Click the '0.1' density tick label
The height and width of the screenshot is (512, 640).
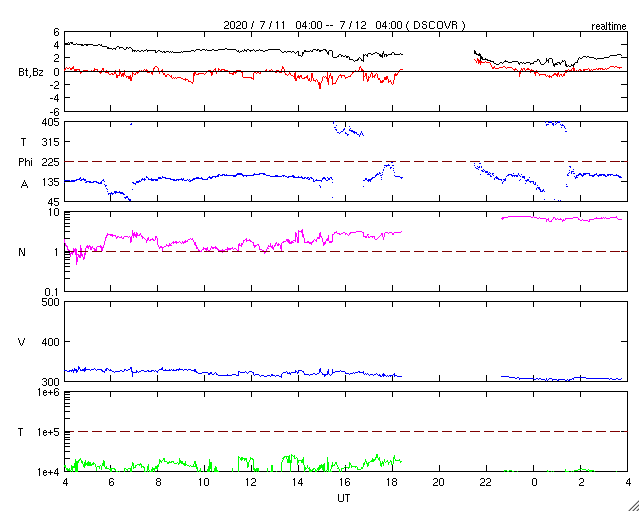click(x=52, y=292)
